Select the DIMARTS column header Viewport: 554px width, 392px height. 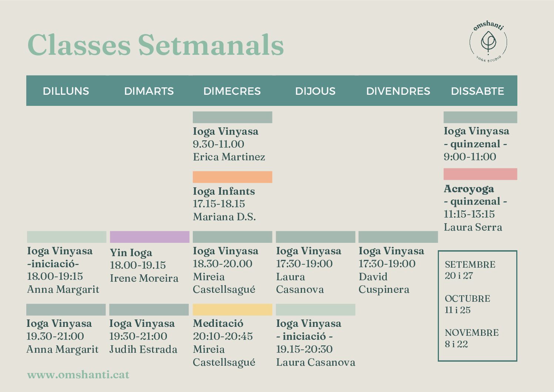coord(149,91)
